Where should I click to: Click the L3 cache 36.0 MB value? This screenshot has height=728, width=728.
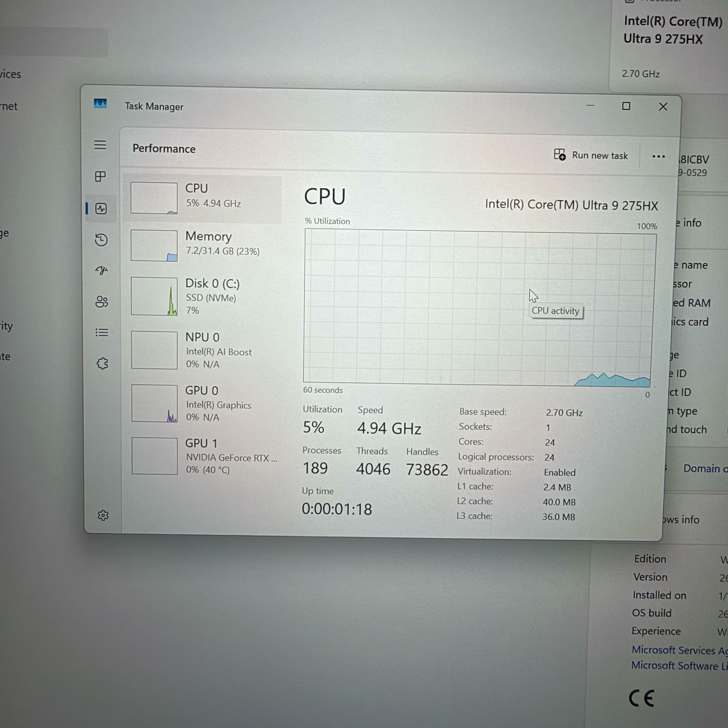click(558, 516)
